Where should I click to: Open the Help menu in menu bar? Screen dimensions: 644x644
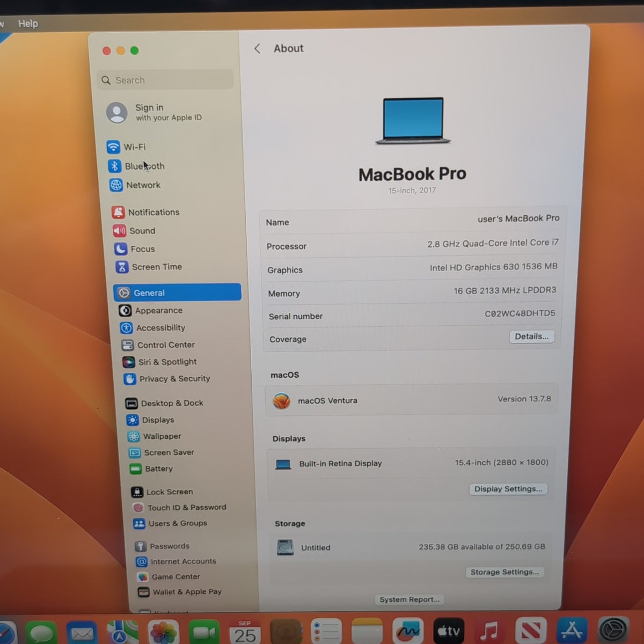(x=28, y=24)
